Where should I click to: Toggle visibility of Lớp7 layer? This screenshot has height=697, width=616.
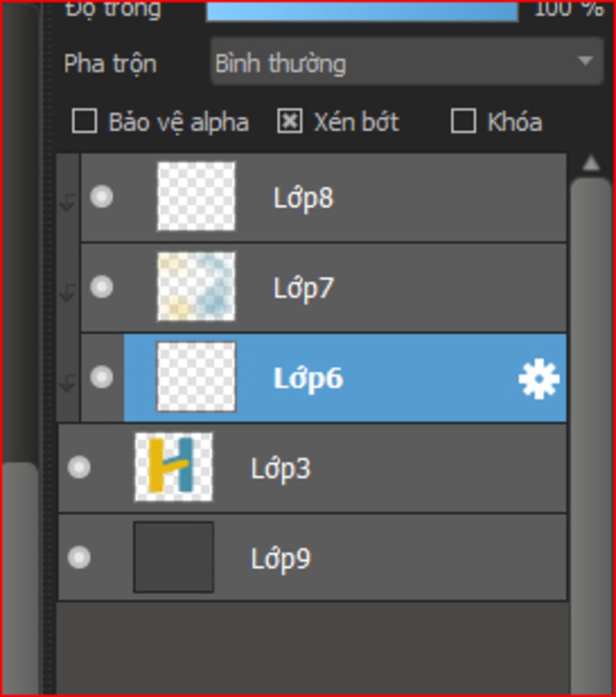(101, 287)
